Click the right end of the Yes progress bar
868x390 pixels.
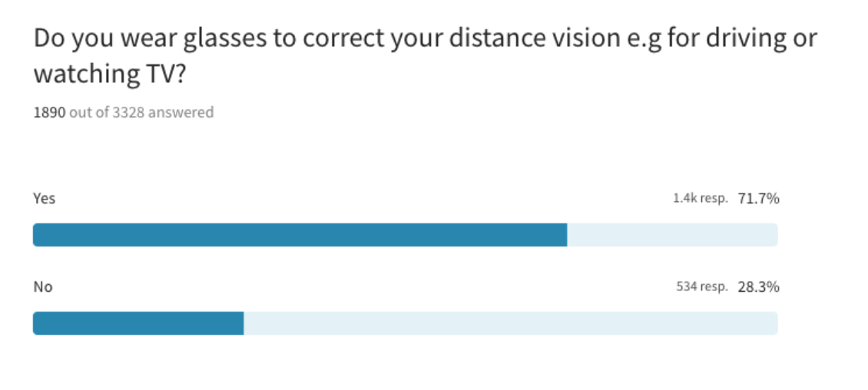pos(773,235)
